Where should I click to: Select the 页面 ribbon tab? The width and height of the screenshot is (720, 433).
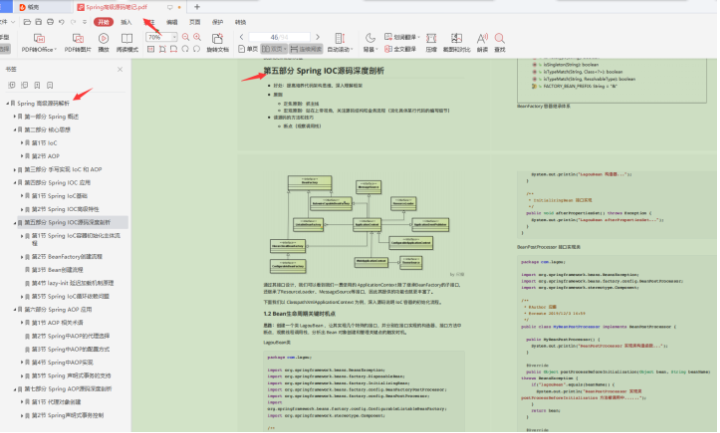pos(195,22)
